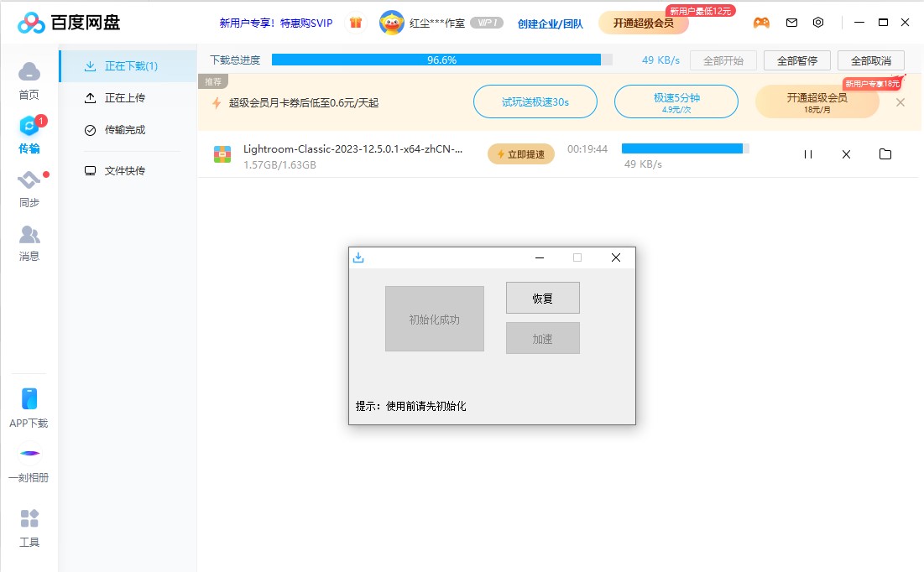Select 文件快传 quick file transfer

pos(124,171)
